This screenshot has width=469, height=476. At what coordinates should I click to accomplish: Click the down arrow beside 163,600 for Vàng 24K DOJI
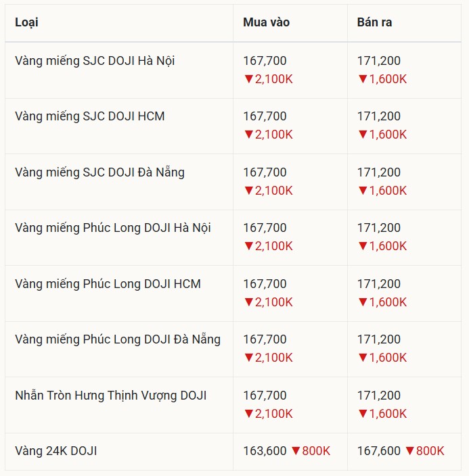click(x=295, y=451)
